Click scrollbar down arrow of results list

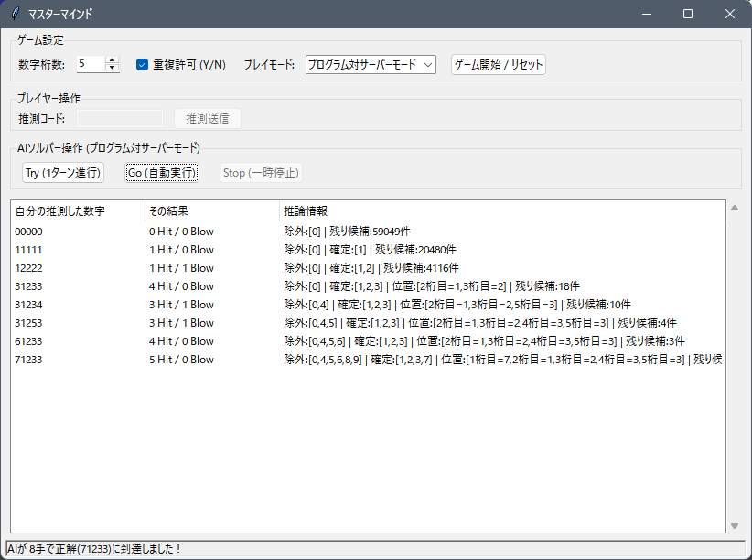pyautogui.click(x=735, y=526)
